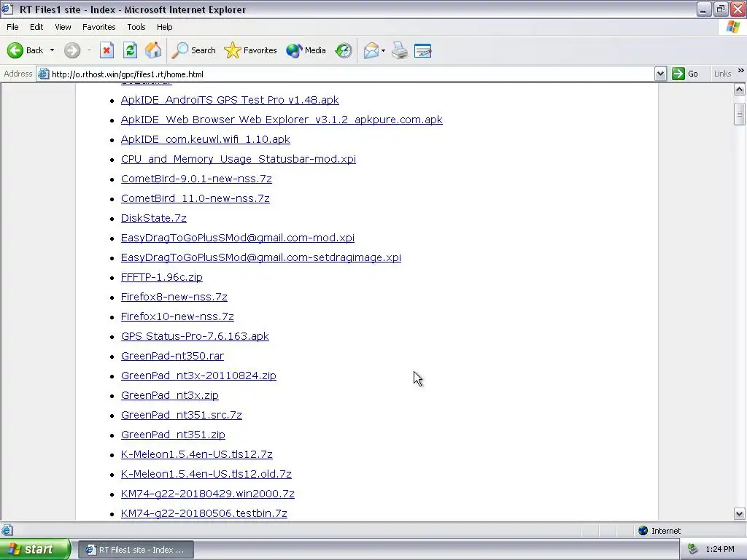Select RT Files1 site taskbar button

point(136,550)
